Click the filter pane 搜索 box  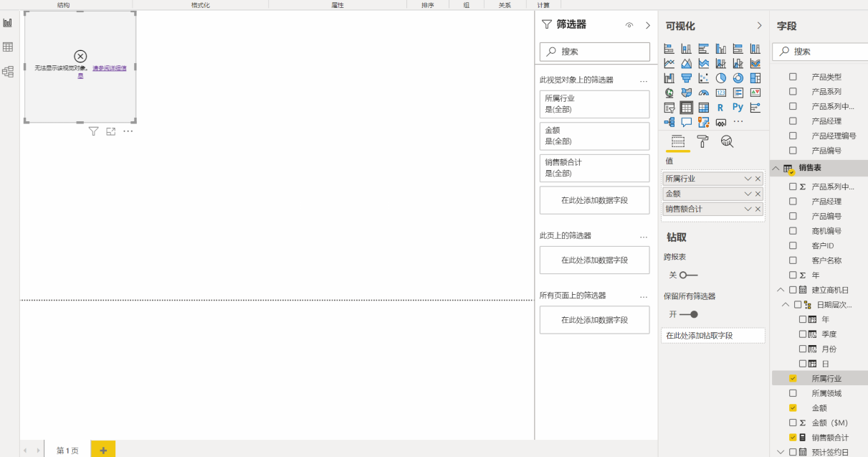(595, 52)
